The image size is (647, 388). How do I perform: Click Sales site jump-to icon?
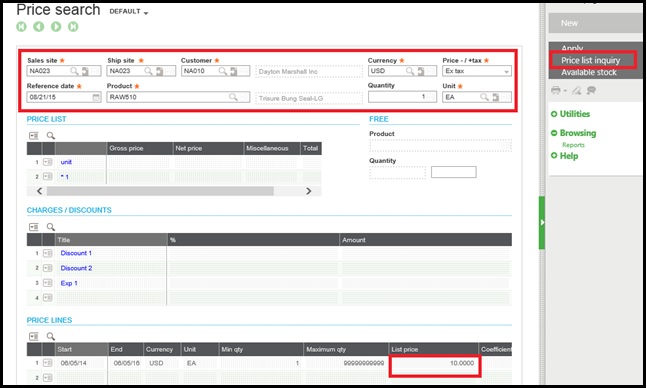[85, 71]
